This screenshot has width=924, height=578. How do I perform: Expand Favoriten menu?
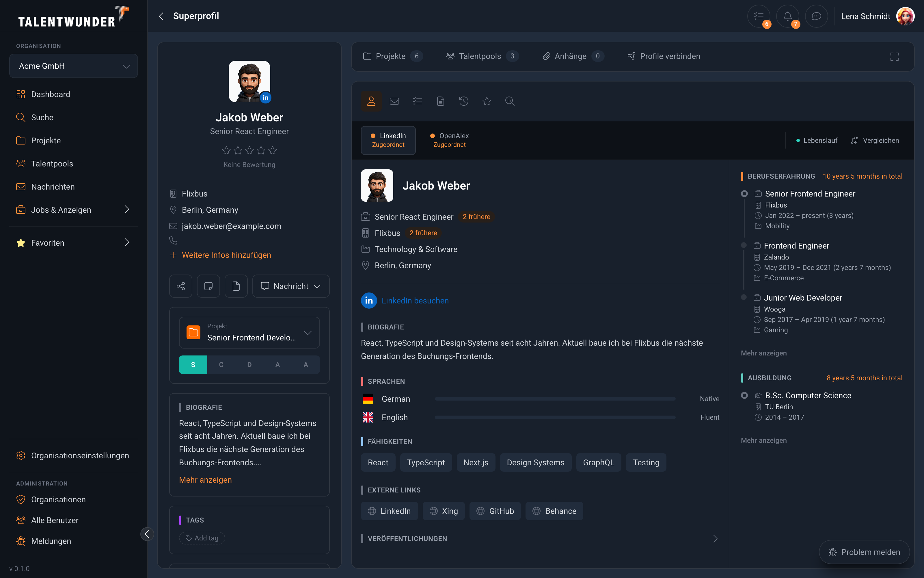tap(74, 243)
